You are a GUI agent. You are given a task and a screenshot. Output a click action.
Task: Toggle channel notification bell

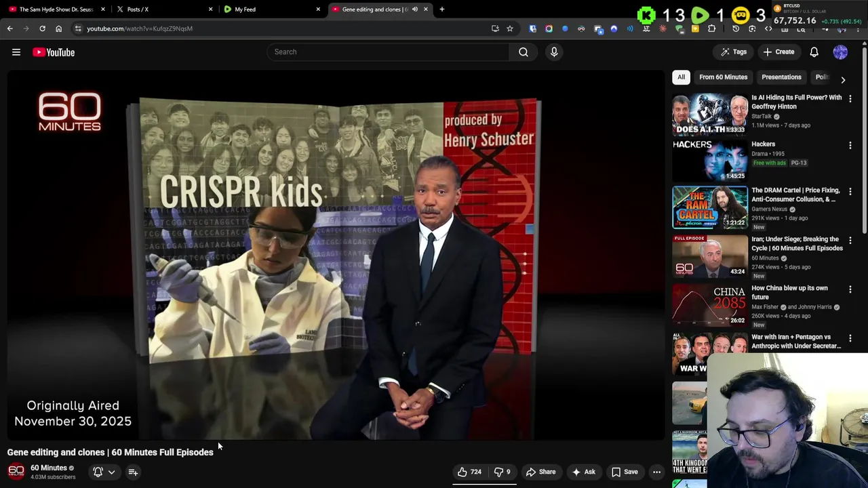[98, 472]
